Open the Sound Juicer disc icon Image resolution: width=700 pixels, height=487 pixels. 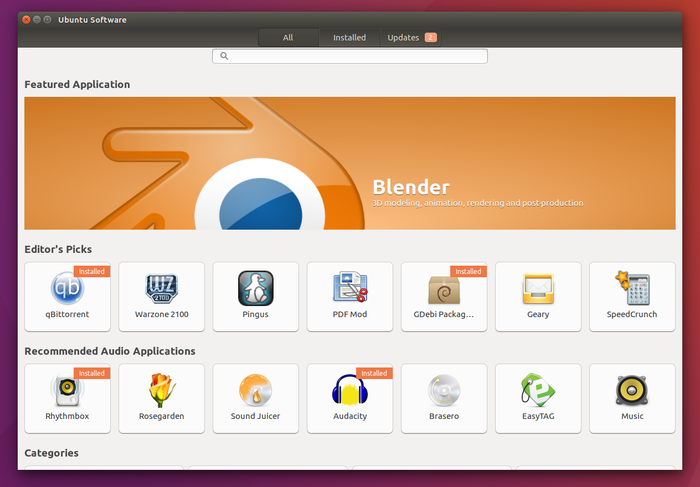click(255, 390)
